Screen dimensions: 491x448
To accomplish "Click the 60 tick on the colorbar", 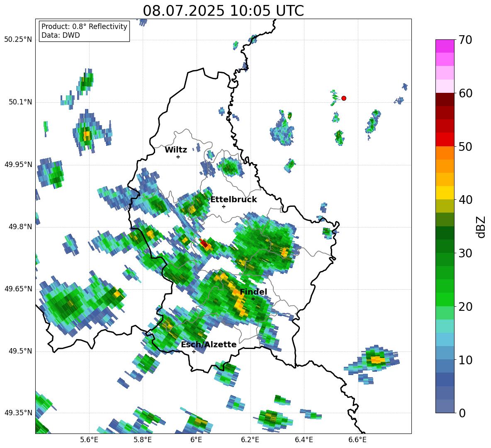I will 465,93.
